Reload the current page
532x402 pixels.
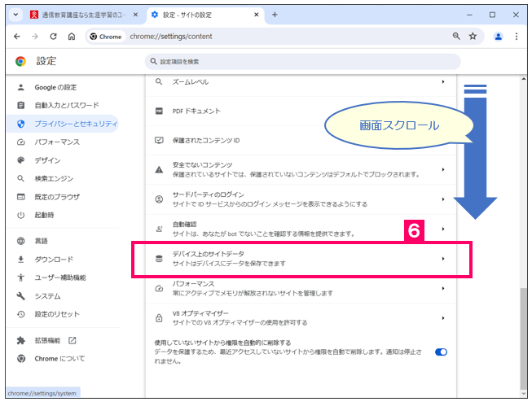53,37
